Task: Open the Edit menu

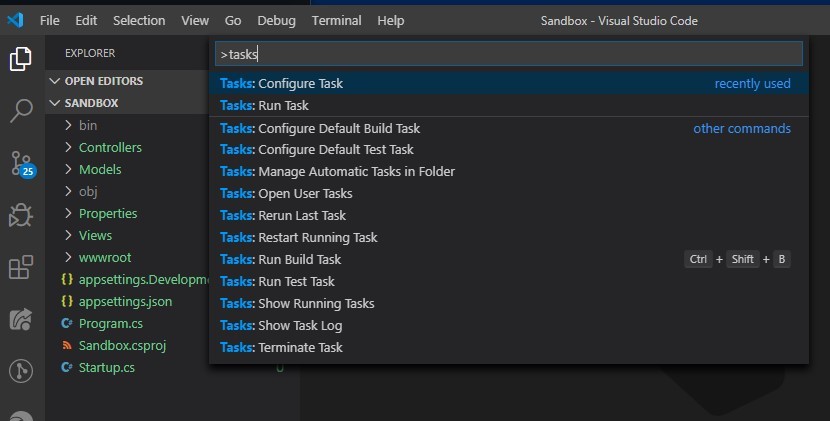Action: pos(86,21)
